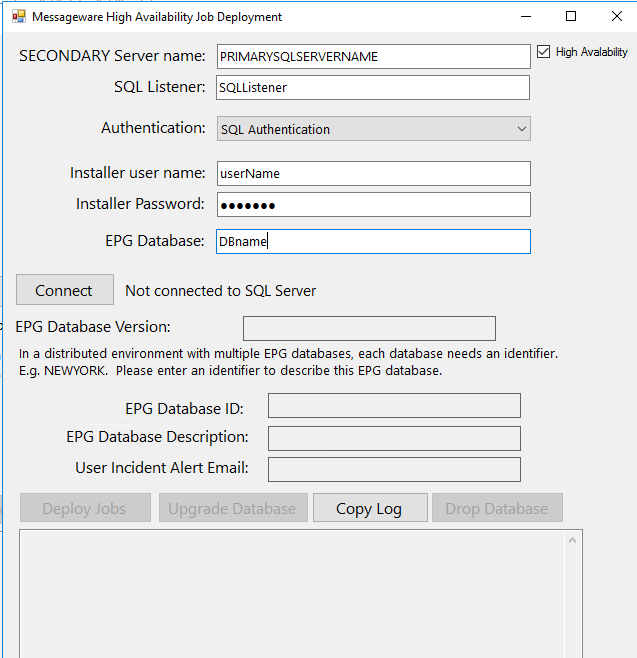Click the Connect button

coord(65,290)
